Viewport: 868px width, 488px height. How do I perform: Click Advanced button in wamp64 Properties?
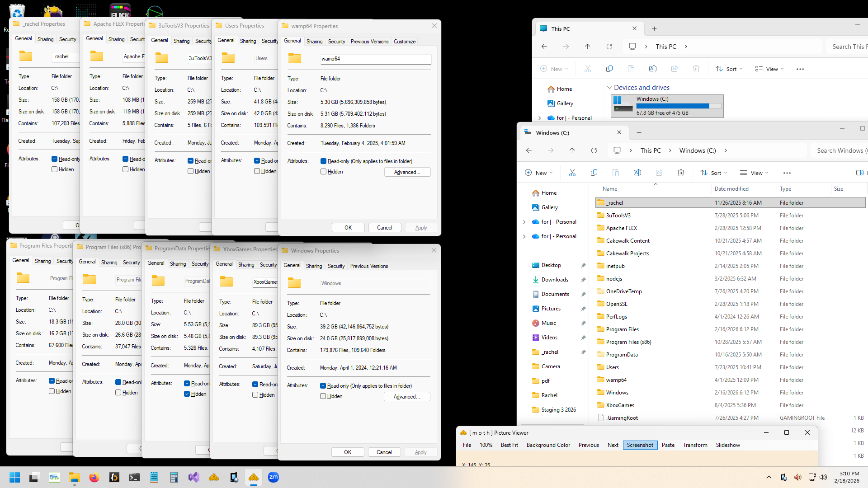pyautogui.click(x=407, y=172)
